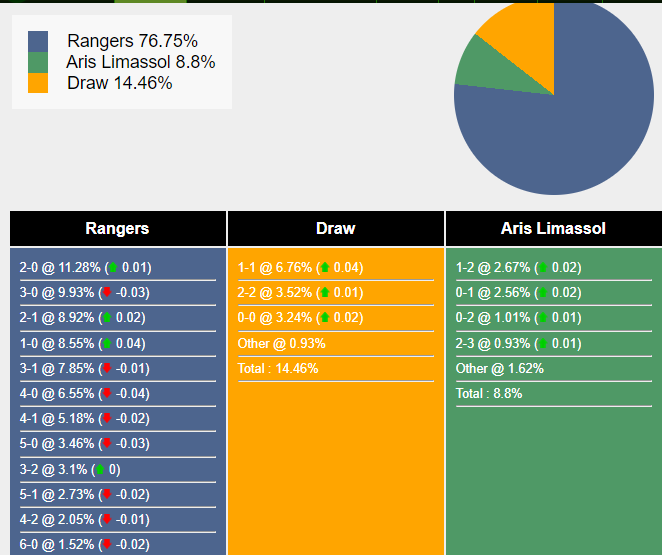662x555 pixels.
Task: Select the Aris Limassol column header
Action: [553, 228]
